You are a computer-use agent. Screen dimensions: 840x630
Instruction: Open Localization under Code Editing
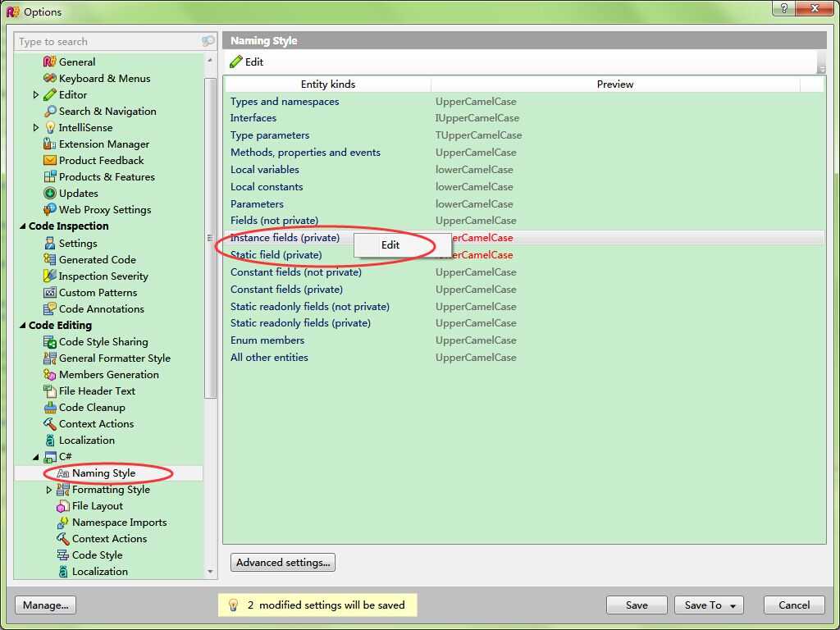(x=87, y=441)
